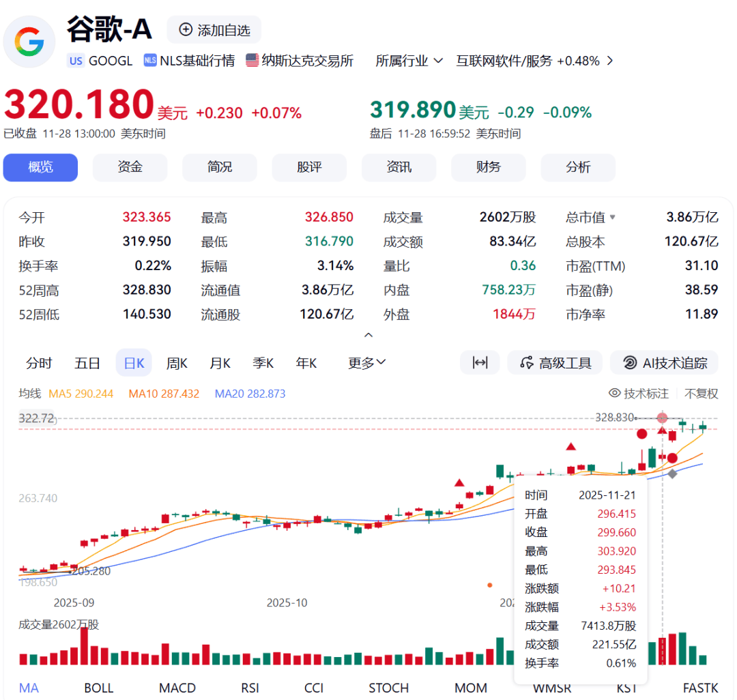Click the Google logo icon
This screenshot has width=737, height=700.
[29, 42]
